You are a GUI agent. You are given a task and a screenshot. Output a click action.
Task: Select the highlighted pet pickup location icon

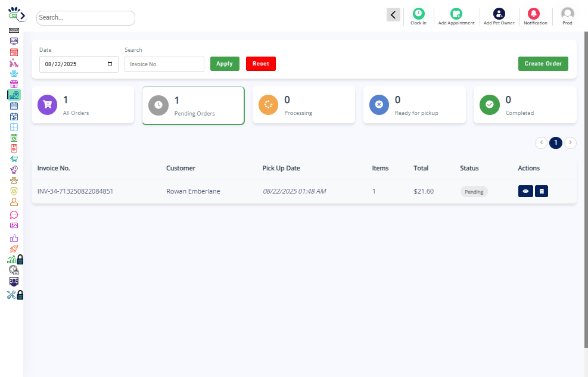[14, 95]
